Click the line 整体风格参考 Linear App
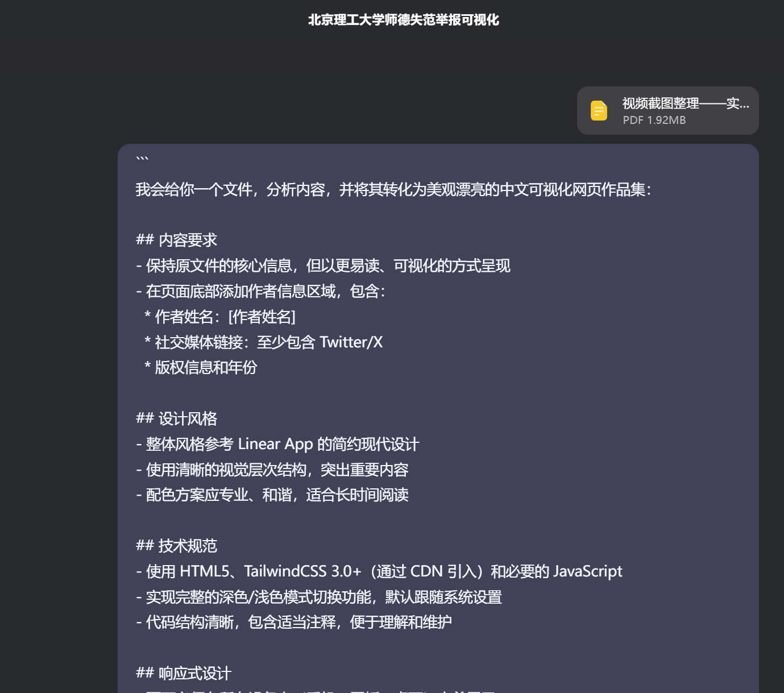Viewport: 784px width, 693px height. tap(277, 444)
